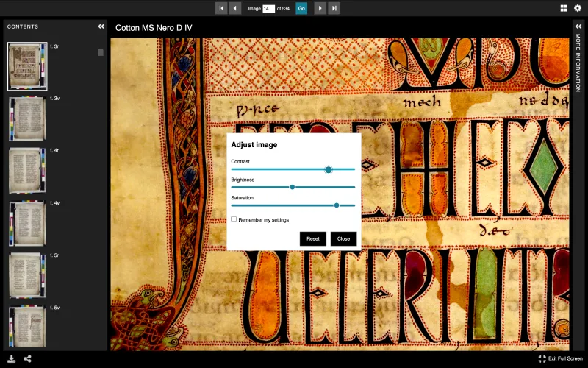Jump to the last image
The height and width of the screenshot is (368, 588).
click(x=334, y=8)
